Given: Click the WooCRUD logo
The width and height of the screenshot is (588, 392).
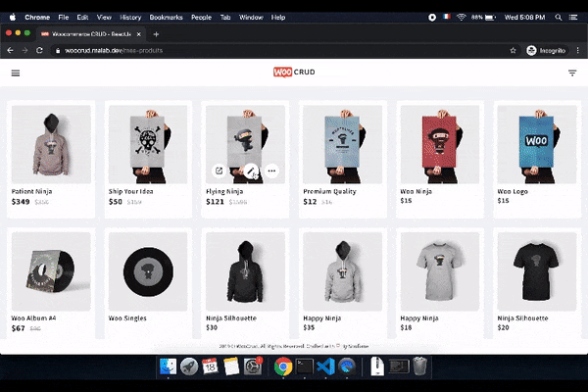Looking at the screenshot, I should click(294, 72).
